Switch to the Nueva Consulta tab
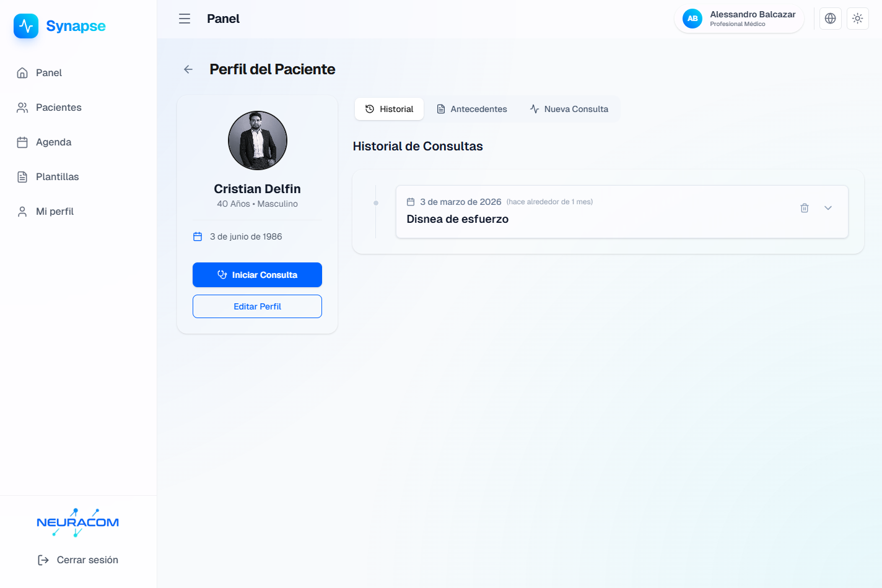This screenshot has width=882, height=588. (569, 109)
